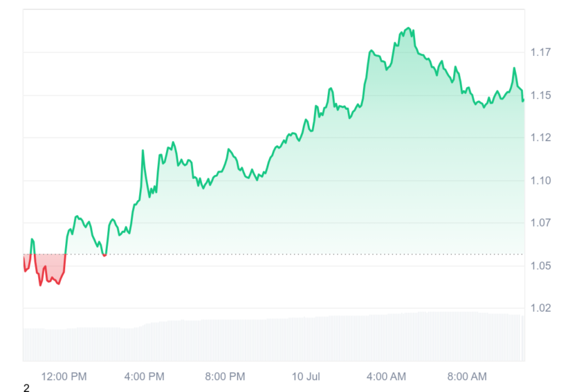The width and height of the screenshot is (588, 392).
Task: Click the 4:00 AM time axis label
Action: point(386,376)
